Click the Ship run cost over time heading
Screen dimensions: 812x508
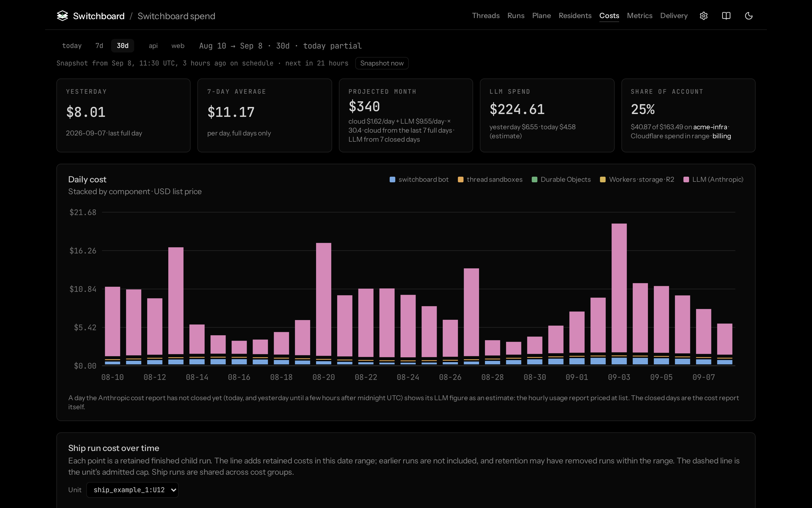click(x=114, y=448)
